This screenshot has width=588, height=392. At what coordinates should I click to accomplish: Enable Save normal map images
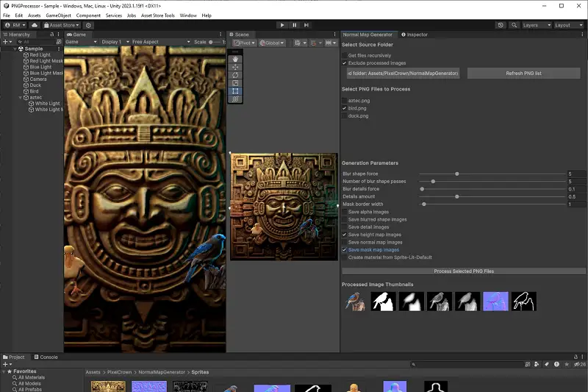[x=344, y=242]
